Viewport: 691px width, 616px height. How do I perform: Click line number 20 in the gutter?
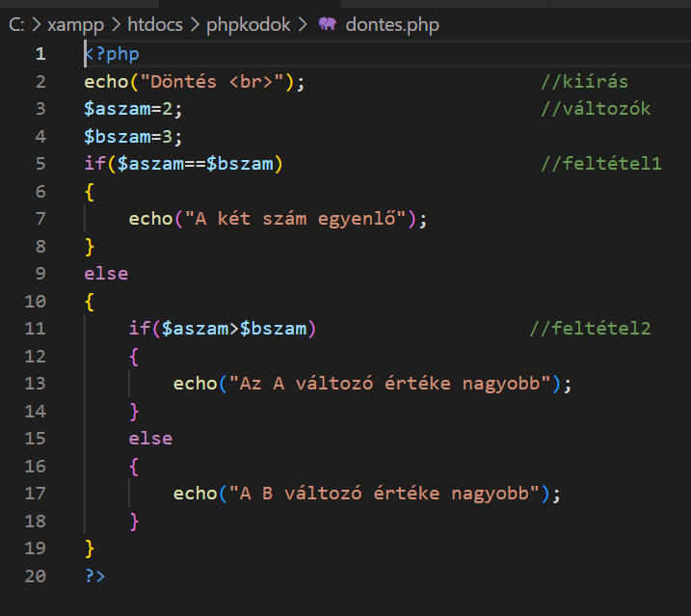pyautogui.click(x=36, y=576)
